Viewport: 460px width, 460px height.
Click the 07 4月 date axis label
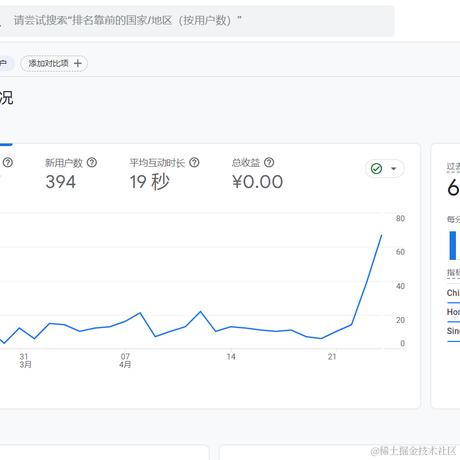125,361
